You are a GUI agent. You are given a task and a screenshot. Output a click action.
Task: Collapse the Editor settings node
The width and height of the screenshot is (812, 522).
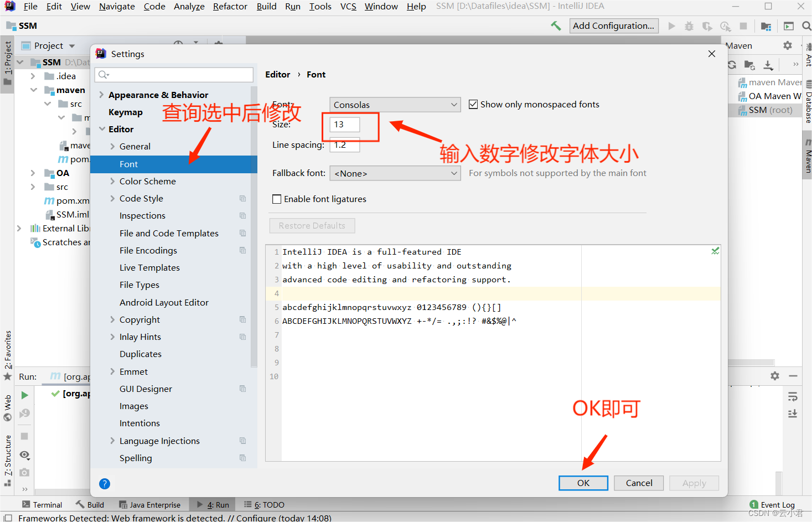pyautogui.click(x=102, y=129)
